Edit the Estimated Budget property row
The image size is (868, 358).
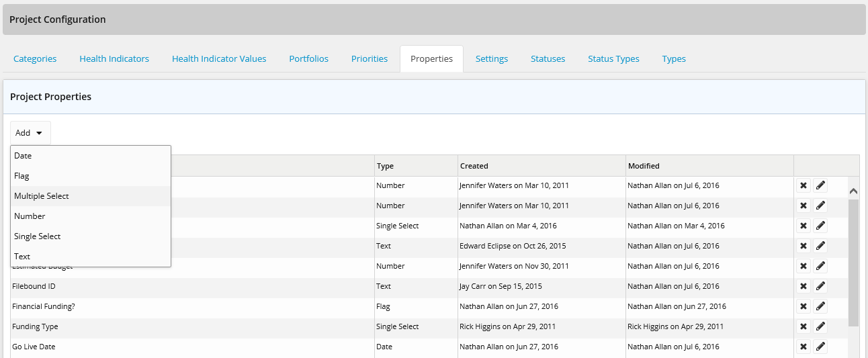click(x=820, y=266)
